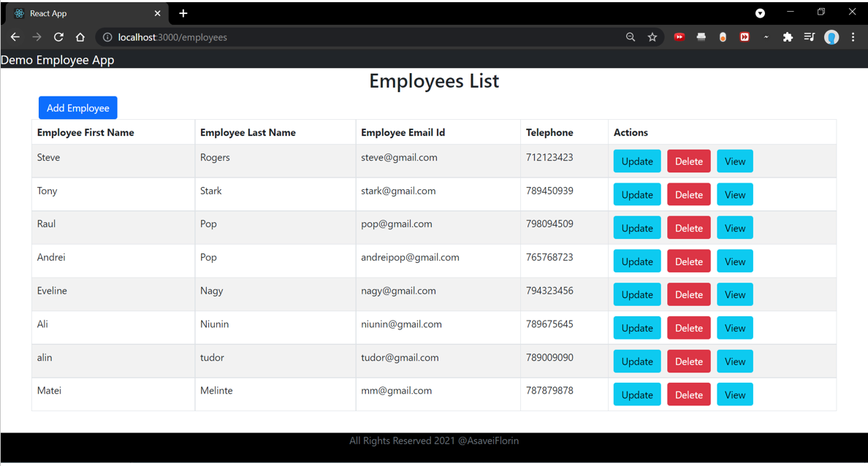The height and width of the screenshot is (466, 868).
Task: Update the Ali Niunin record
Action: pos(637,328)
